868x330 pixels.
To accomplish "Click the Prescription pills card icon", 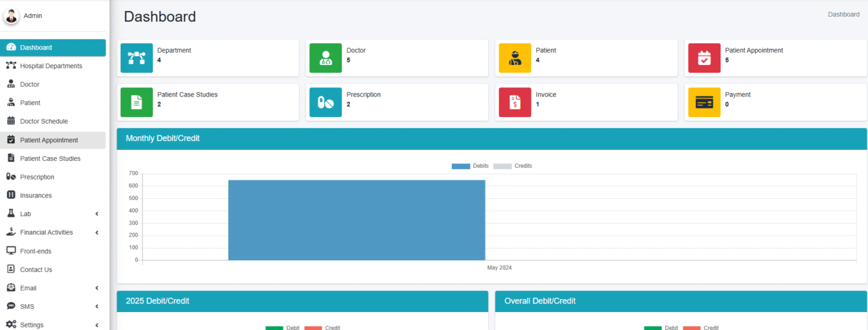I will pyautogui.click(x=325, y=103).
